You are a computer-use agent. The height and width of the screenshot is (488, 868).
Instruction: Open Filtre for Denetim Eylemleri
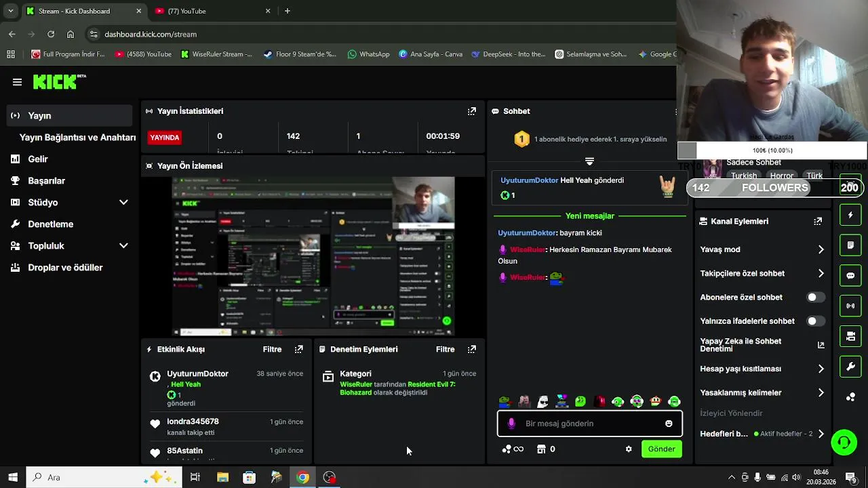[x=445, y=349]
